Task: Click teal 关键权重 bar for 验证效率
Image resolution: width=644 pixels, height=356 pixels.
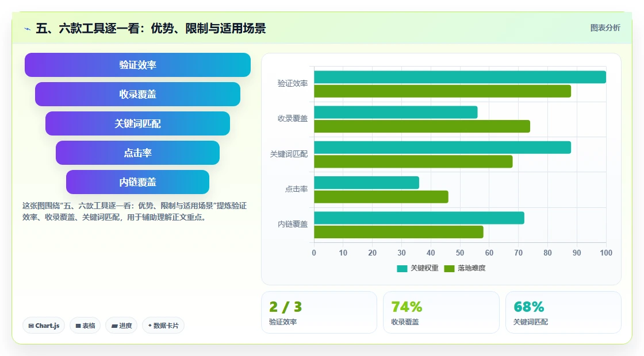Action: (x=460, y=77)
